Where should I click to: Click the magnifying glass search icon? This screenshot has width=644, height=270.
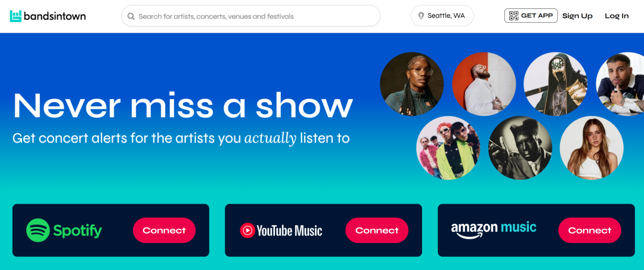tap(131, 17)
